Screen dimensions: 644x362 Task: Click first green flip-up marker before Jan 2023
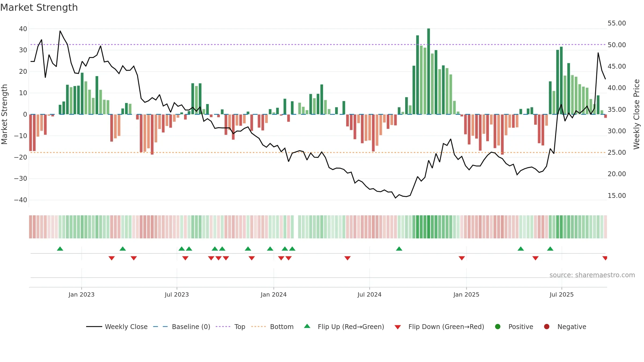(x=60, y=249)
